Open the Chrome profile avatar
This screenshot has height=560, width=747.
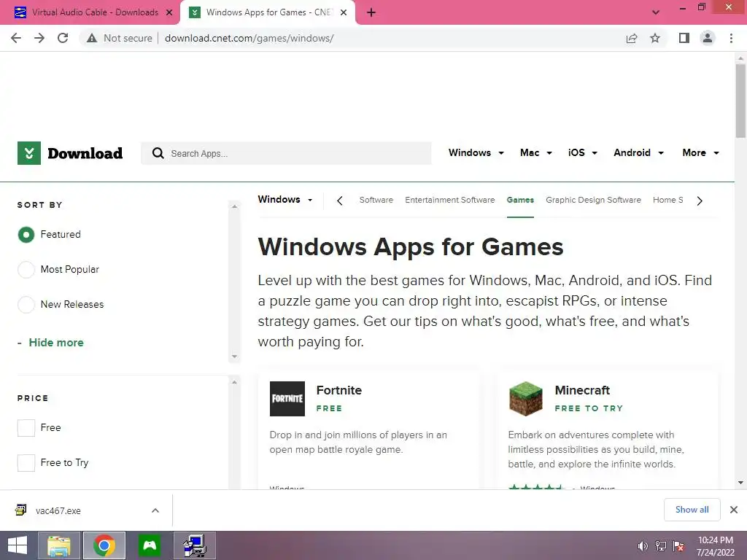pyautogui.click(x=708, y=38)
